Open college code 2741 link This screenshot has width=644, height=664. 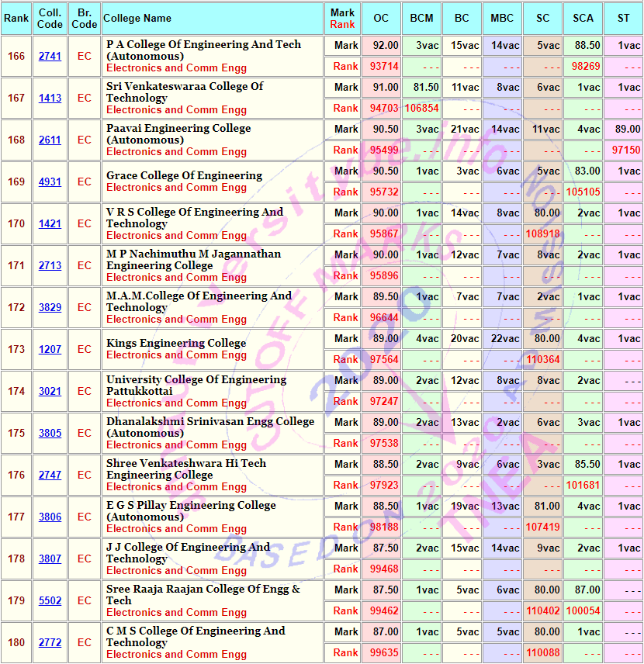50,57
